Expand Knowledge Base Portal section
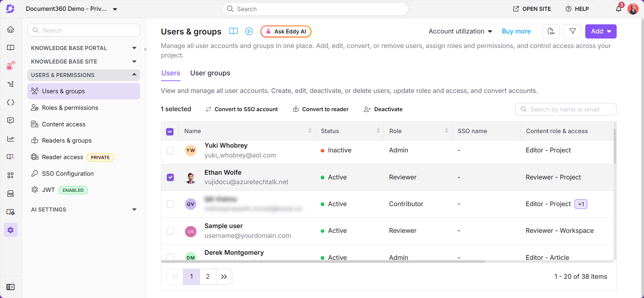 click(x=84, y=48)
